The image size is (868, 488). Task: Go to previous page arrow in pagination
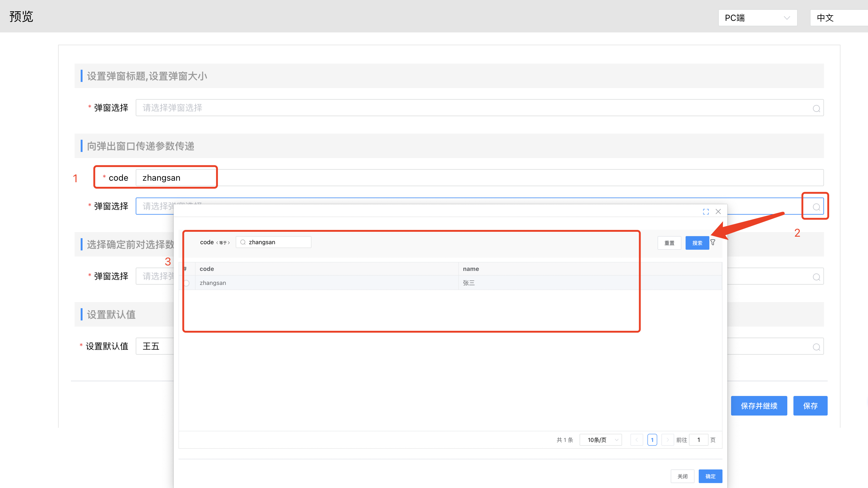point(637,440)
